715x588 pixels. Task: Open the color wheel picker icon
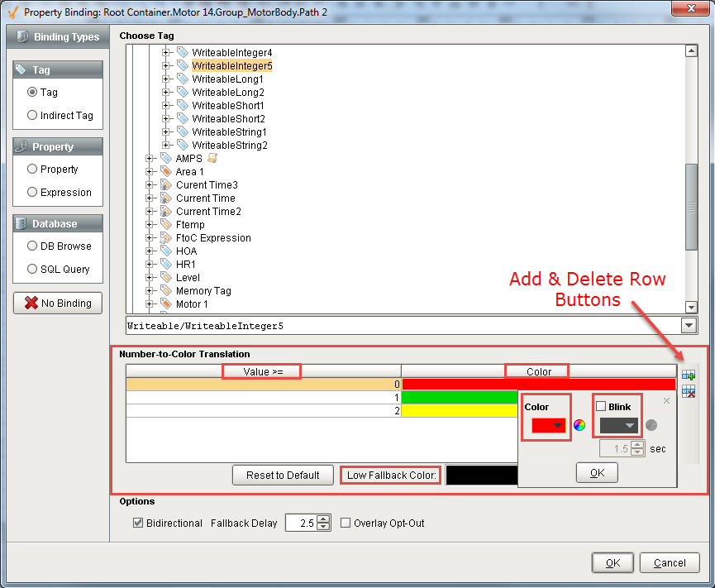tap(579, 425)
